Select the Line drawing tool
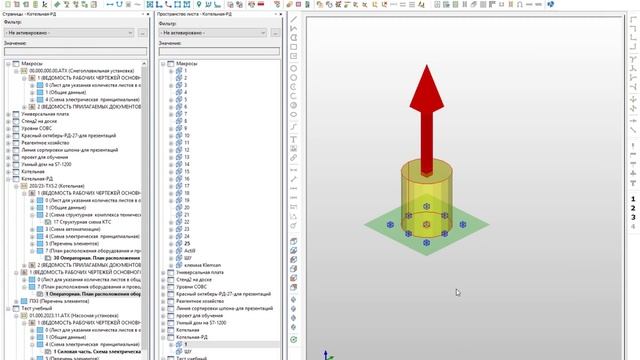Image resolution: width=640 pixels, height=360 pixels. click(293, 20)
